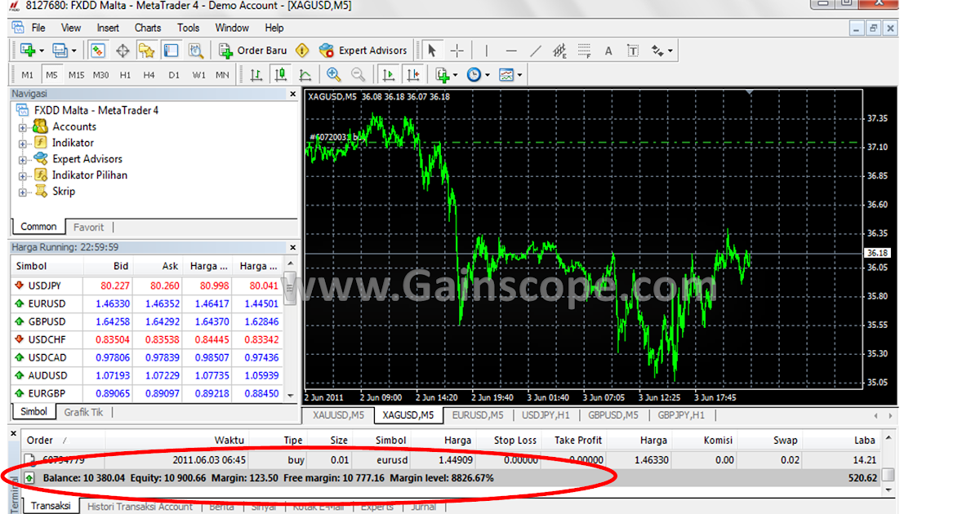Viewport: 980px width, 514px height.
Task: Select the trendline drawing tool
Action: coord(536,51)
